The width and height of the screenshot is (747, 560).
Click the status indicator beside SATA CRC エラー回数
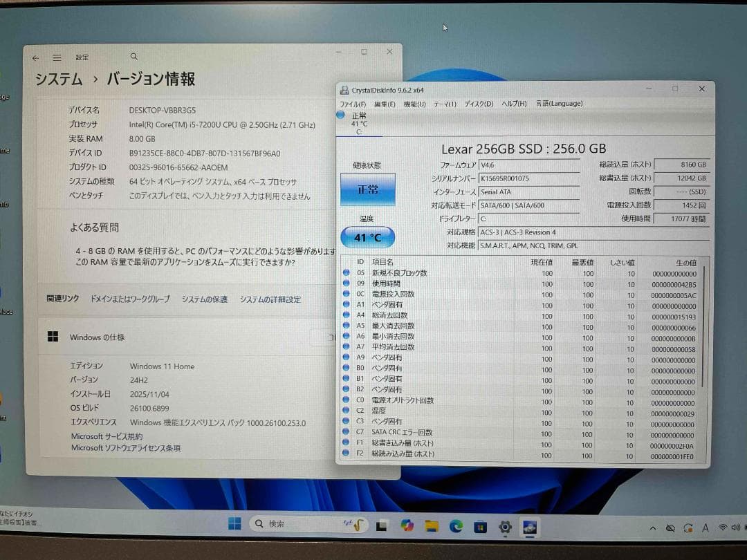click(x=346, y=432)
